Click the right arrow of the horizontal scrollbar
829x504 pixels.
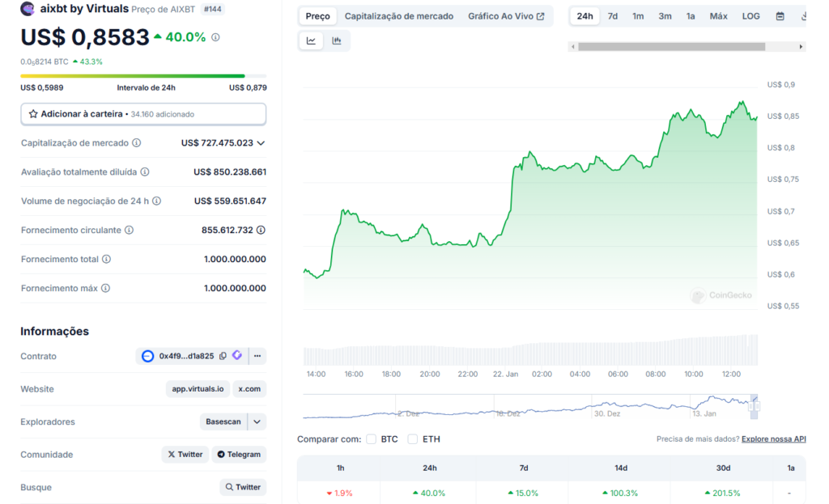click(801, 46)
